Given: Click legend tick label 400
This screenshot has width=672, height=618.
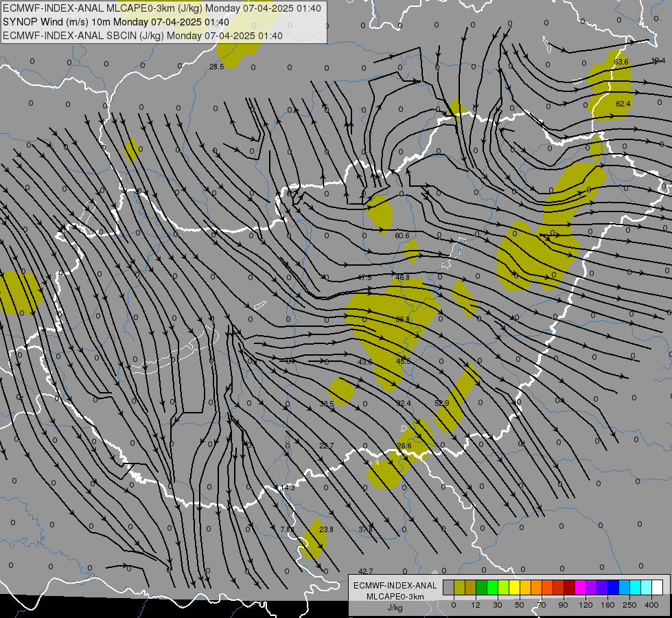Looking at the screenshot, I should pyautogui.click(x=651, y=605).
